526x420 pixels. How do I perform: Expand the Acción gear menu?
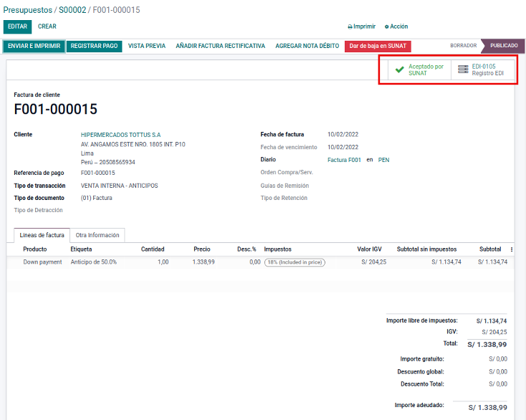[396, 27]
